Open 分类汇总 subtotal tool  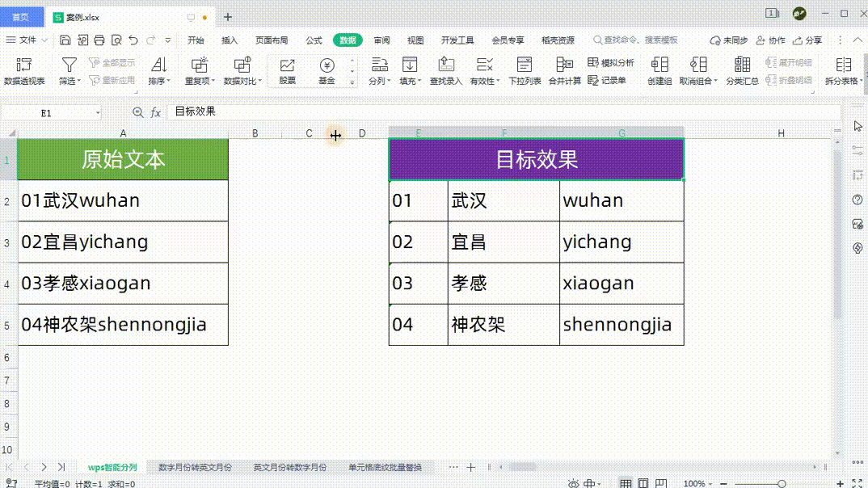point(743,71)
